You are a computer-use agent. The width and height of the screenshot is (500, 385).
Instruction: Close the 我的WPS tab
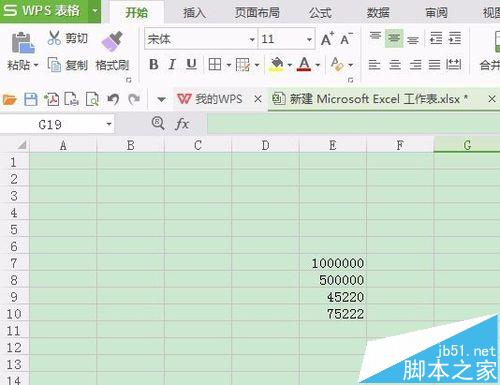tap(258, 99)
